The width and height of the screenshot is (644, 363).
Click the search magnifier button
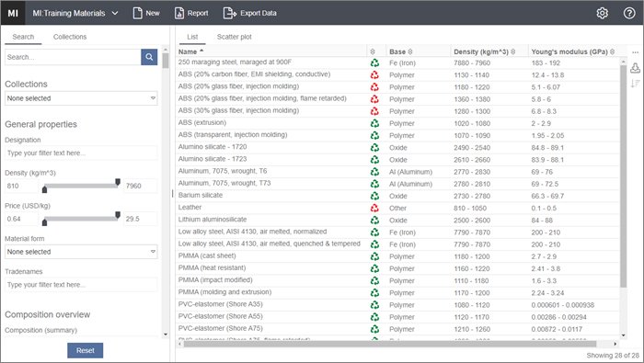pyautogui.click(x=149, y=57)
